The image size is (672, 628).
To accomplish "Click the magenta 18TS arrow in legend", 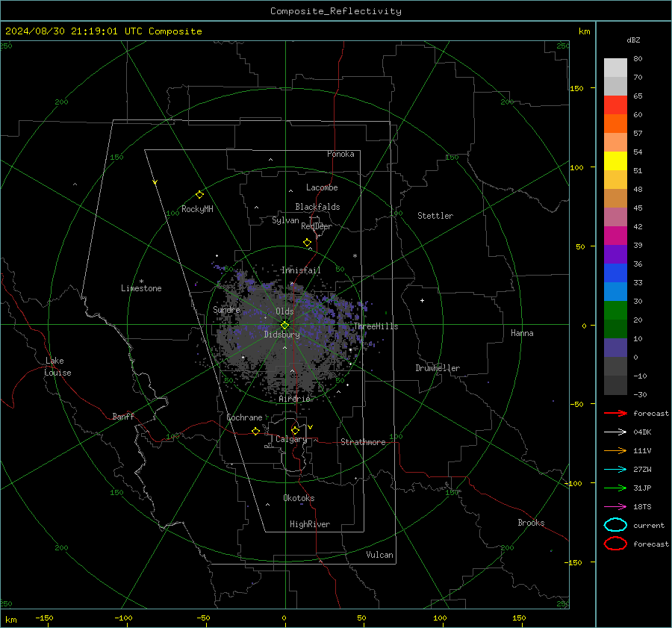I will 615,507.
